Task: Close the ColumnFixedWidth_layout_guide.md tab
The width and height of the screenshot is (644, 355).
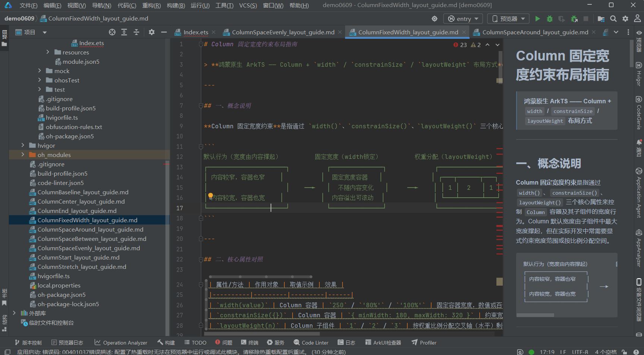Action: click(464, 32)
